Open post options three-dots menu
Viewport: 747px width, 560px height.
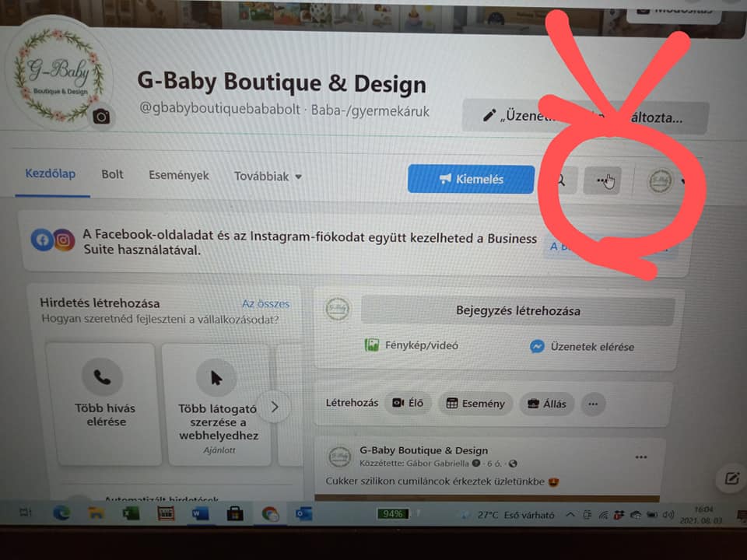point(640,457)
